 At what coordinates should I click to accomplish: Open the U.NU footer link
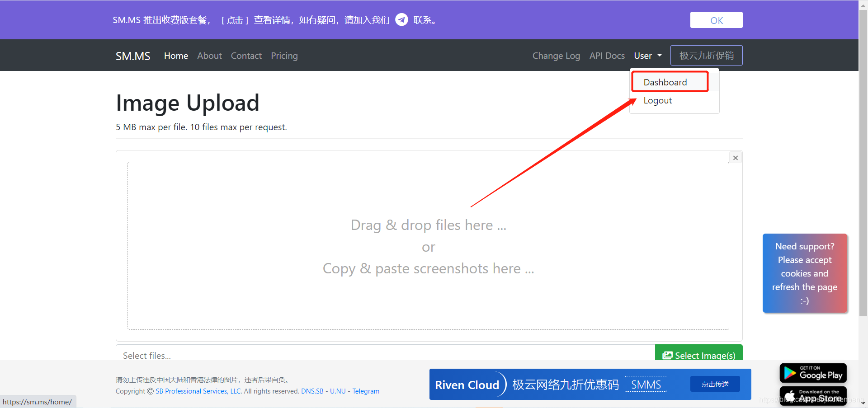coord(338,391)
